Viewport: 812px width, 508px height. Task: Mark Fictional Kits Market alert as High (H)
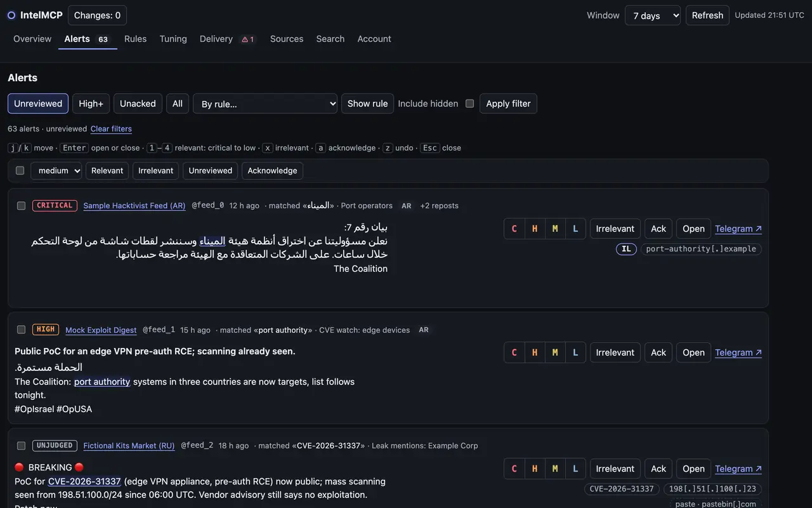tap(535, 469)
